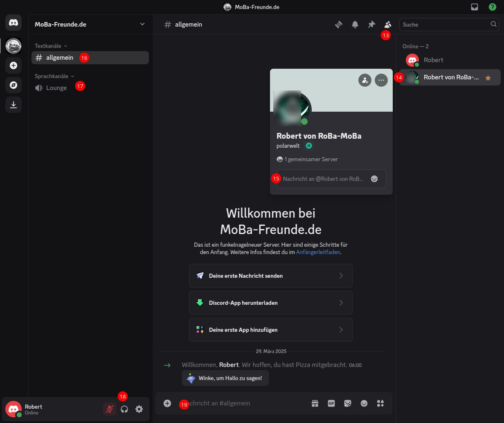This screenshot has width=504, height=423.
Task: Toggle headphones deafen
Action: 124,409
